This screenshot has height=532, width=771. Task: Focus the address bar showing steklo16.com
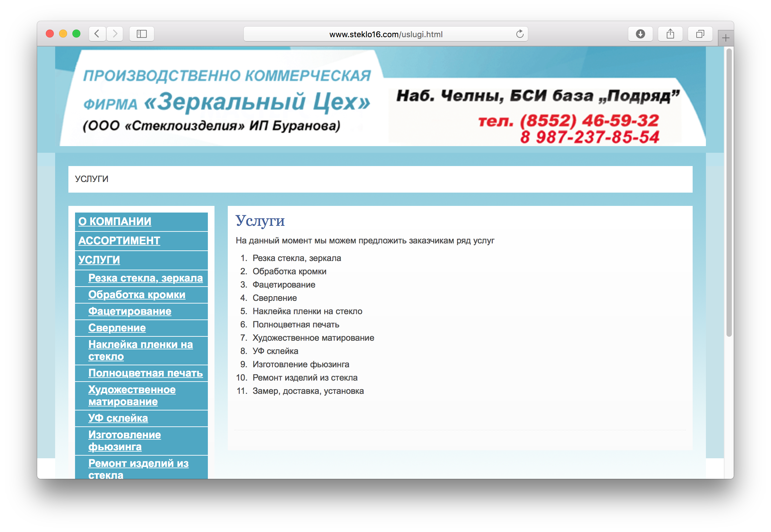[386, 34]
